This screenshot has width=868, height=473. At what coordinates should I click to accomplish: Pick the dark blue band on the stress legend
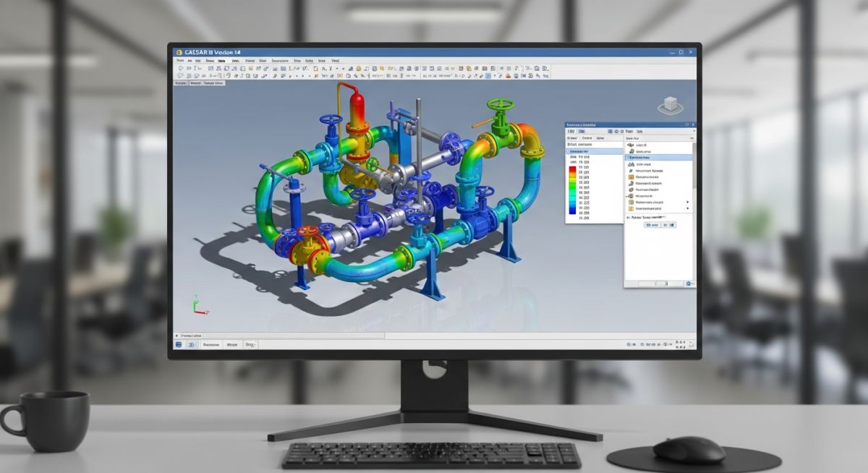coord(573,210)
